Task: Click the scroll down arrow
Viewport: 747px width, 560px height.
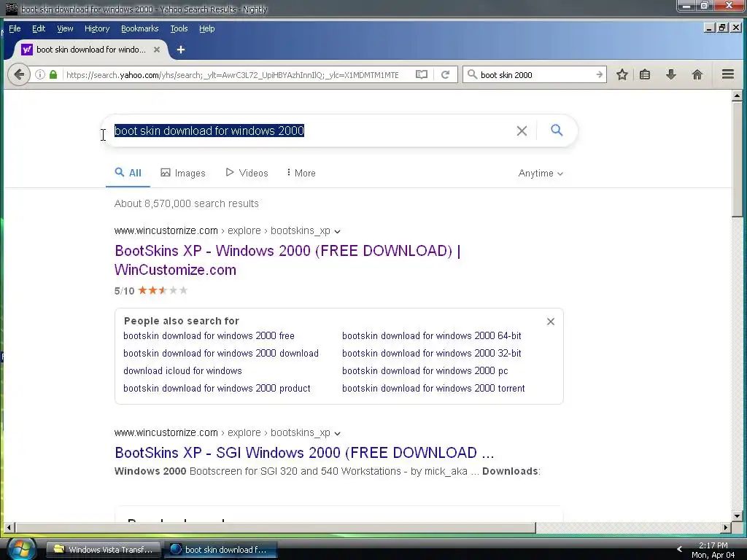Action: [x=737, y=516]
